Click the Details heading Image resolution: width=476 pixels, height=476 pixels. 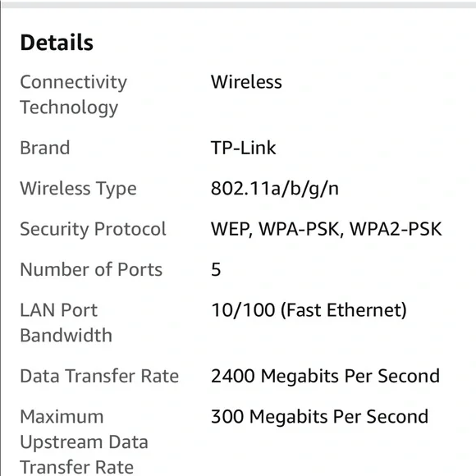pyautogui.click(x=57, y=43)
